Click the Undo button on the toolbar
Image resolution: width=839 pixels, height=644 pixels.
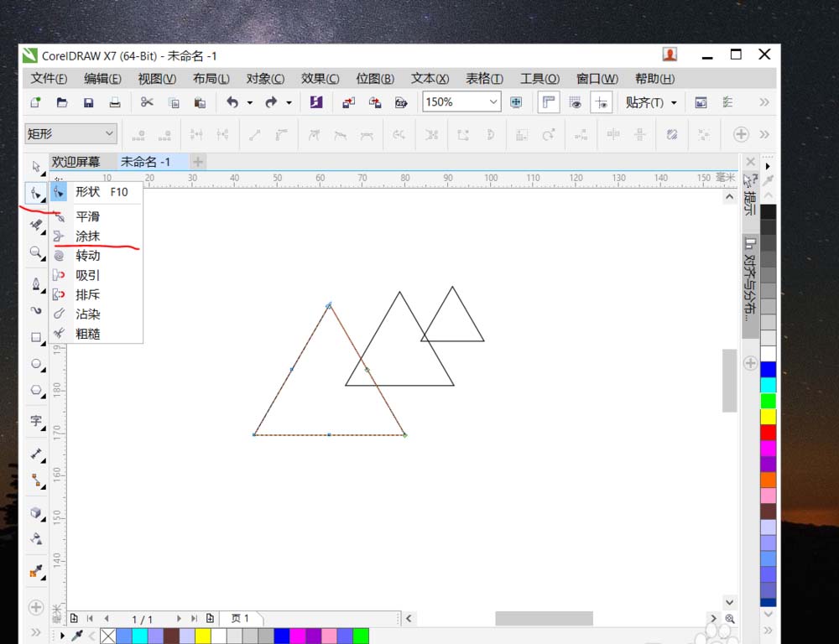click(x=232, y=101)
